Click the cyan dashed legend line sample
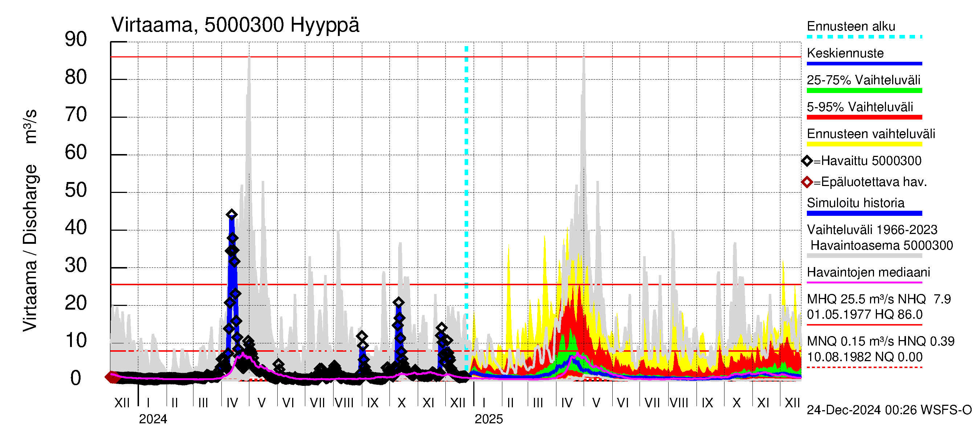Image resolution: width=980 pixels, height=436 pixels. 864,37
